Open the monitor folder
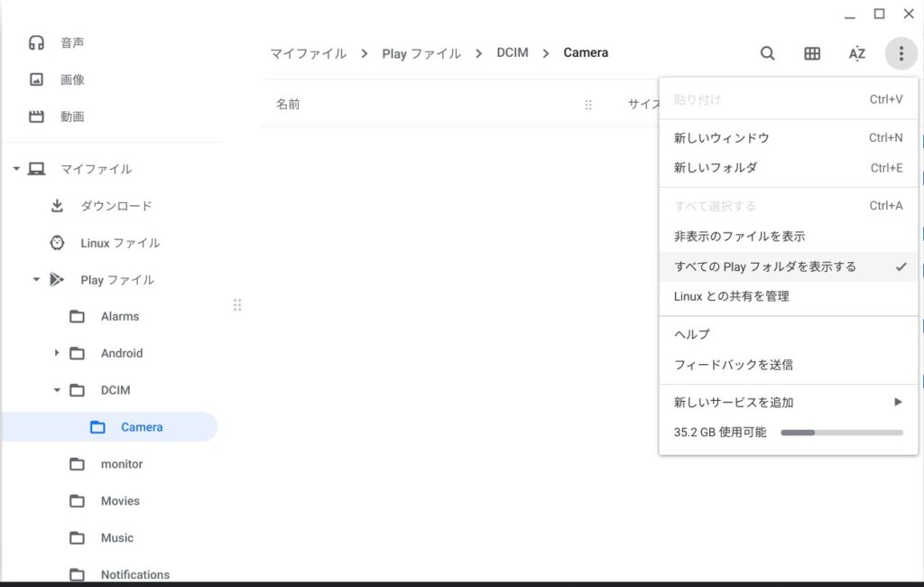The image size is (924, 587). [x=122, y=464]
